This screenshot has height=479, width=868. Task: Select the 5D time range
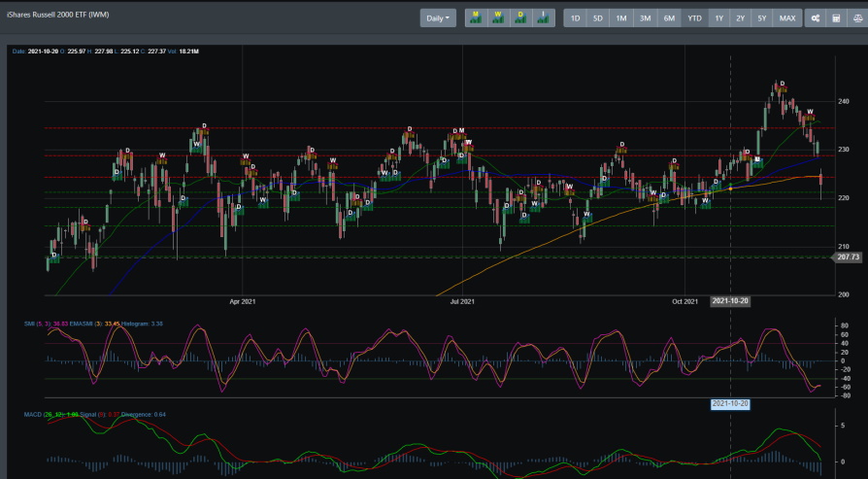click(x=598, y=17)
